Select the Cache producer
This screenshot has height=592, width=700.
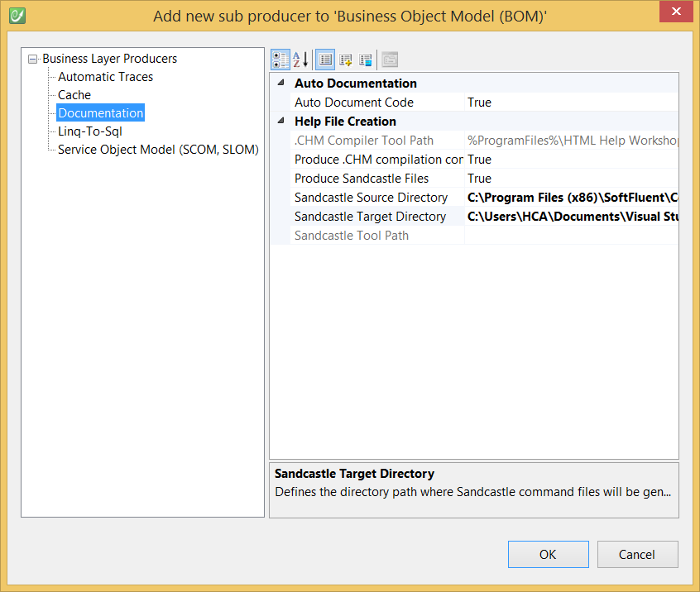point(74,95)
